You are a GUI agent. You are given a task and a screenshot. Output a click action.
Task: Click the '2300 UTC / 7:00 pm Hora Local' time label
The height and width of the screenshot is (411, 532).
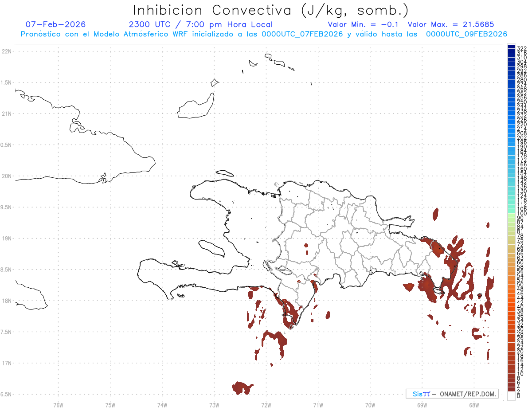tap(201, 24)
